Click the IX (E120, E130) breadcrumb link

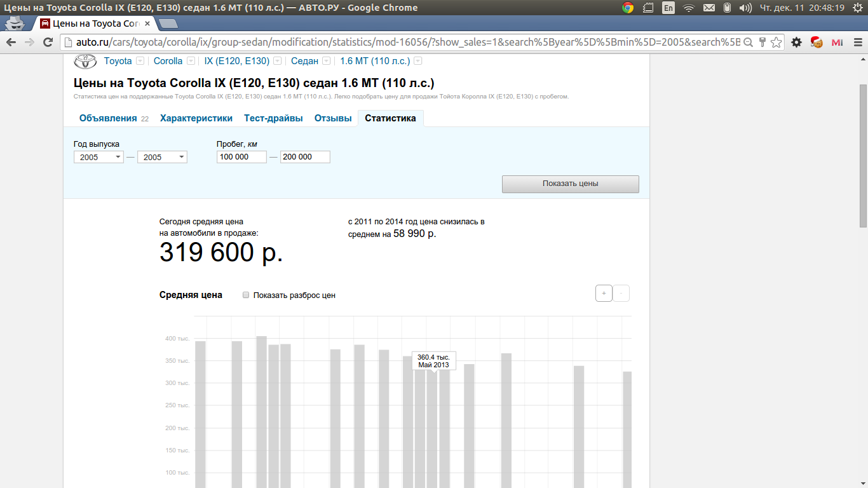click(237, 61)
